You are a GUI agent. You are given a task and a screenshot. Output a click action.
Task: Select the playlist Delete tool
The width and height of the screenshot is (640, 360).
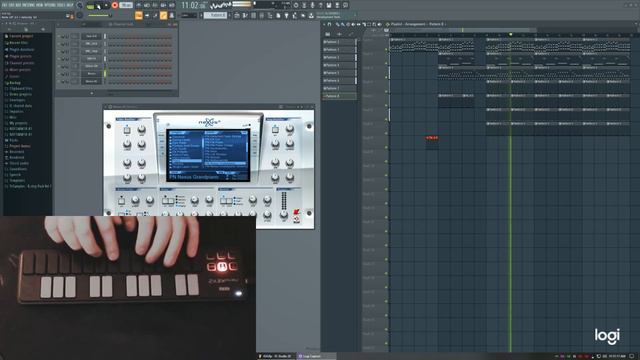[x=348, y=24]
